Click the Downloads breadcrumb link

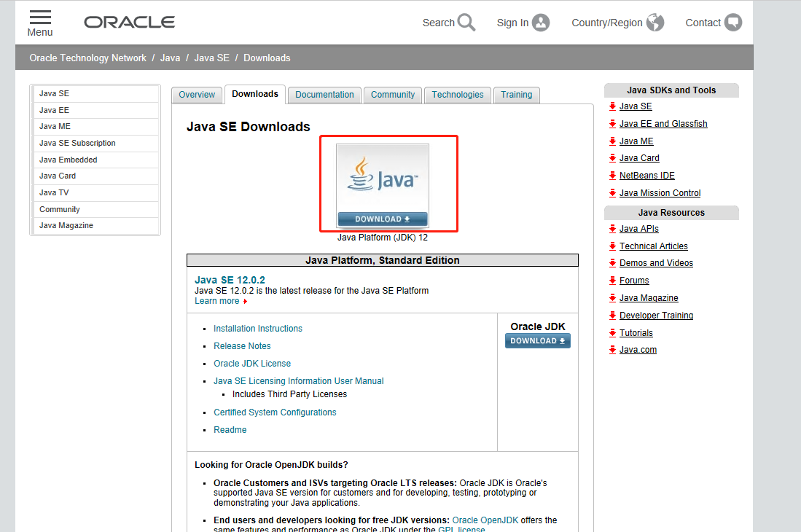[x=267, y=58]
